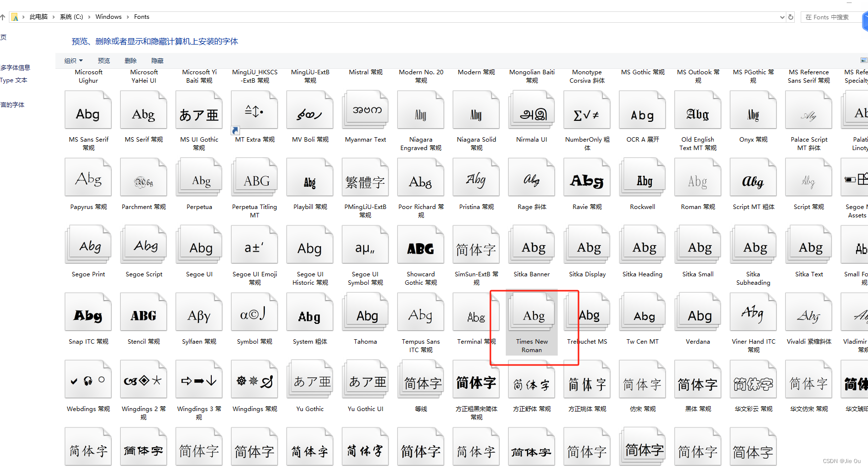Image resolution: width=868 pixels, height=468 pixels.
Task: Expand the address bar history dropdown
Action: tap(782, 17)
